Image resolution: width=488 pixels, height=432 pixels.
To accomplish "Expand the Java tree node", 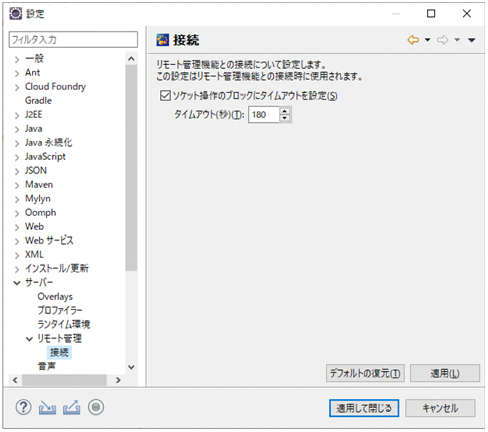I will coord(17,129).
